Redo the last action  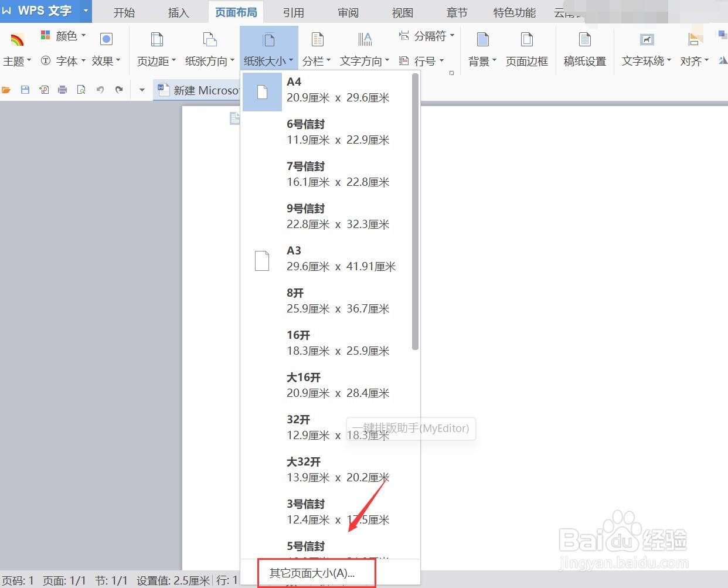coord(120,90)
